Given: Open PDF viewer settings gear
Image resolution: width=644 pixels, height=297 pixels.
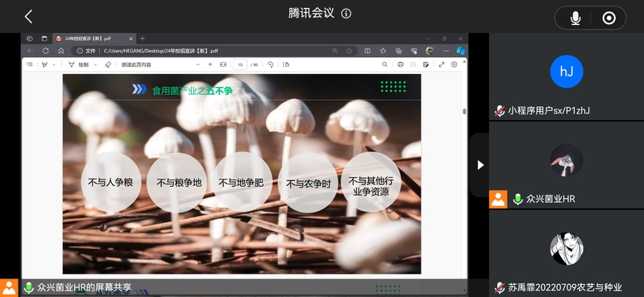Looking at the screenshot, I should pyautogui.click(x=455, y=64).
